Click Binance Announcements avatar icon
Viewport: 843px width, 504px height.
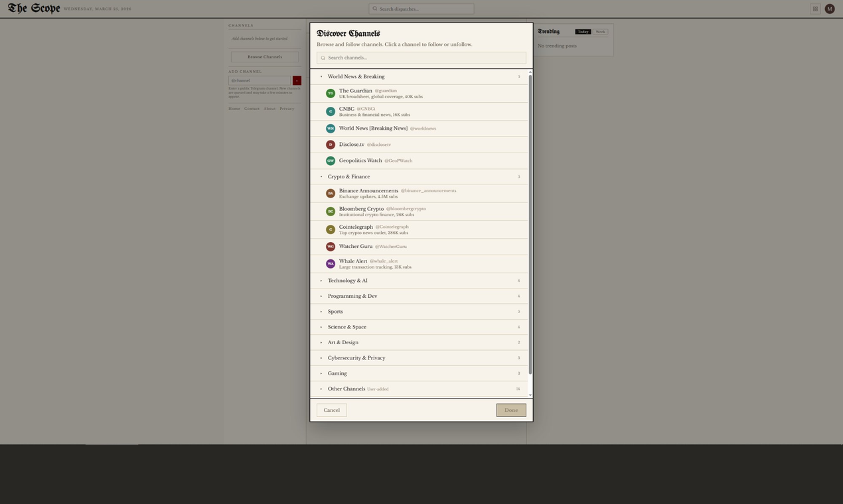tap(331, 194)
